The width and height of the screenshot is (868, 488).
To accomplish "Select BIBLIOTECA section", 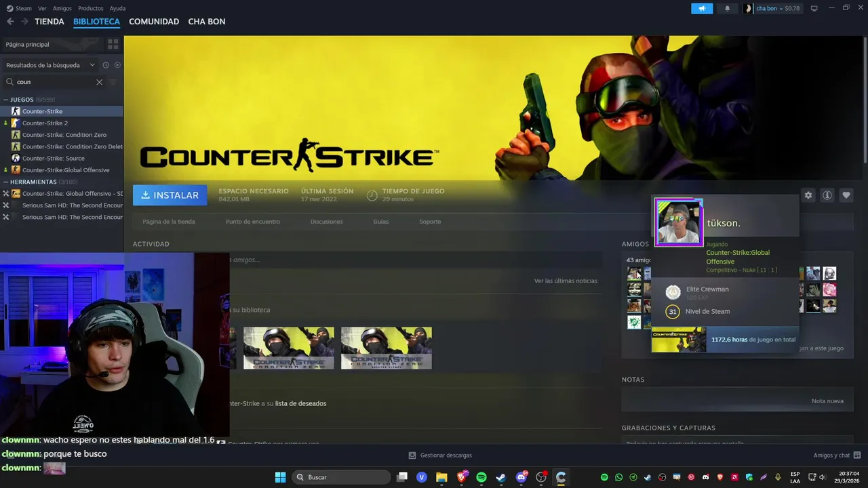I will click(x=96, y=22).
